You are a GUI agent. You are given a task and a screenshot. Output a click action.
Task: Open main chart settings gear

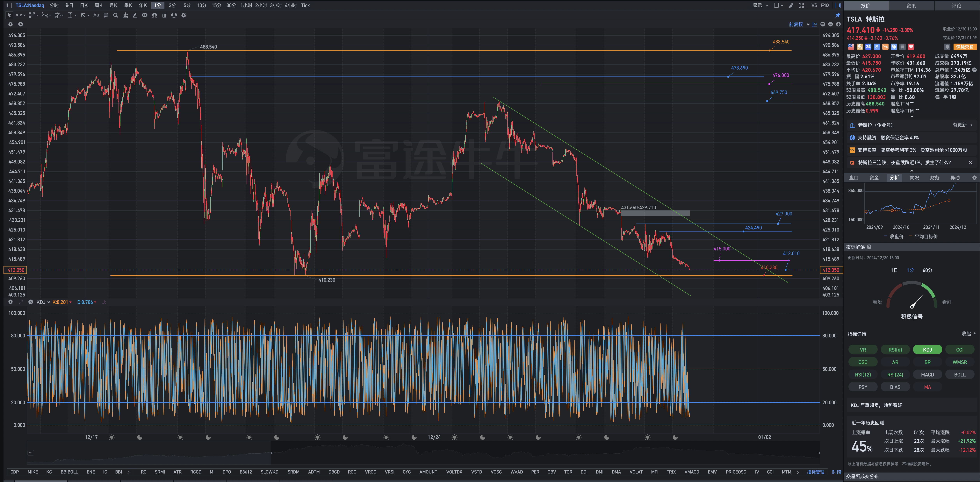11,24
